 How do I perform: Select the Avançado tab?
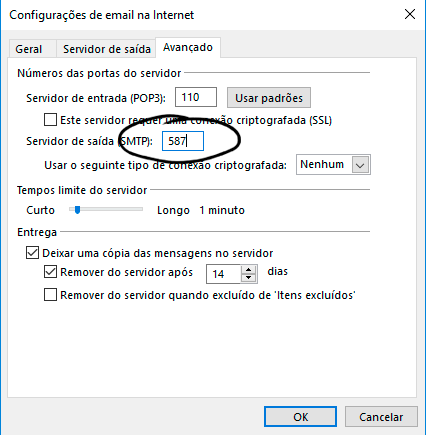pyautogui.click(x=188, y=48)
